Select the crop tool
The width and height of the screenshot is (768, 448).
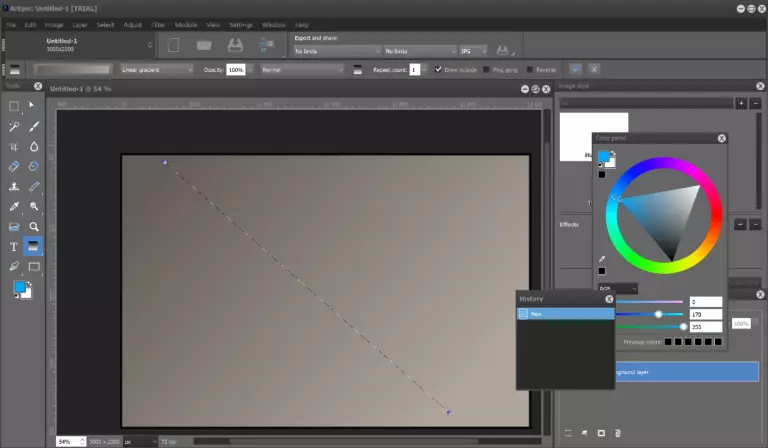pos(14,146)
